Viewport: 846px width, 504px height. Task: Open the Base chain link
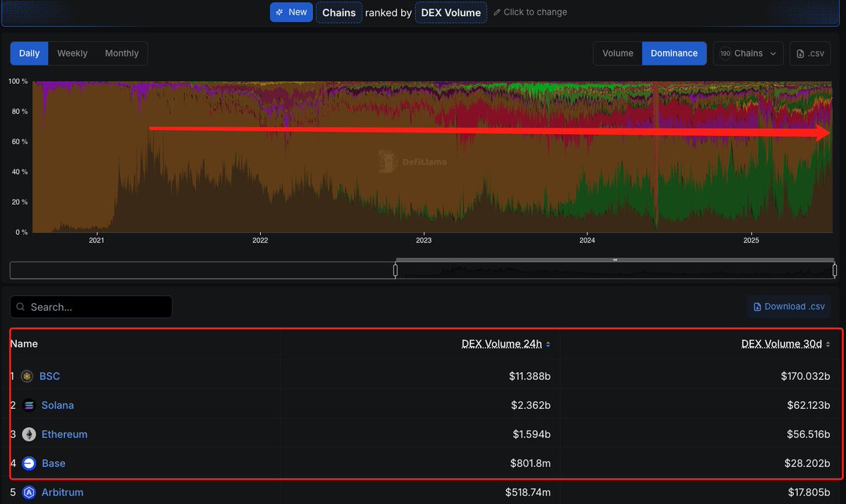coord(54,463)
